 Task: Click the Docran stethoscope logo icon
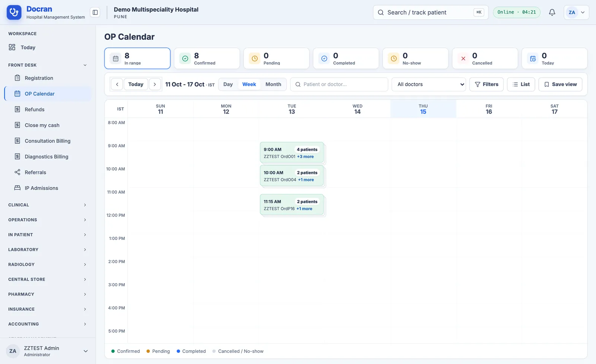(14, 12)
